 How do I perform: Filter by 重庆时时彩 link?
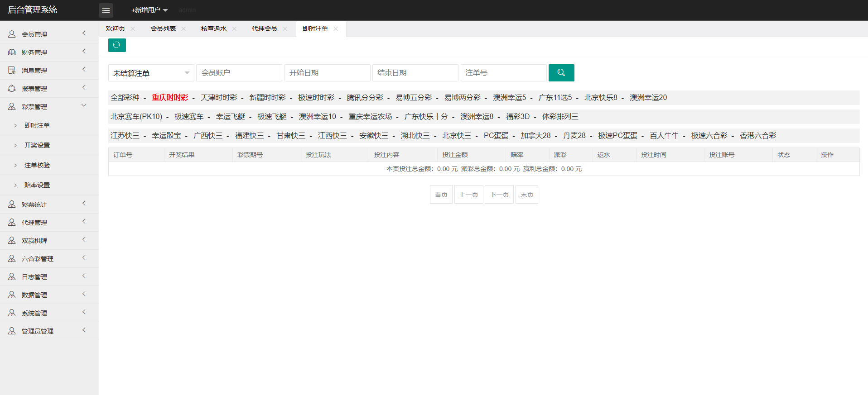[170, 98]
